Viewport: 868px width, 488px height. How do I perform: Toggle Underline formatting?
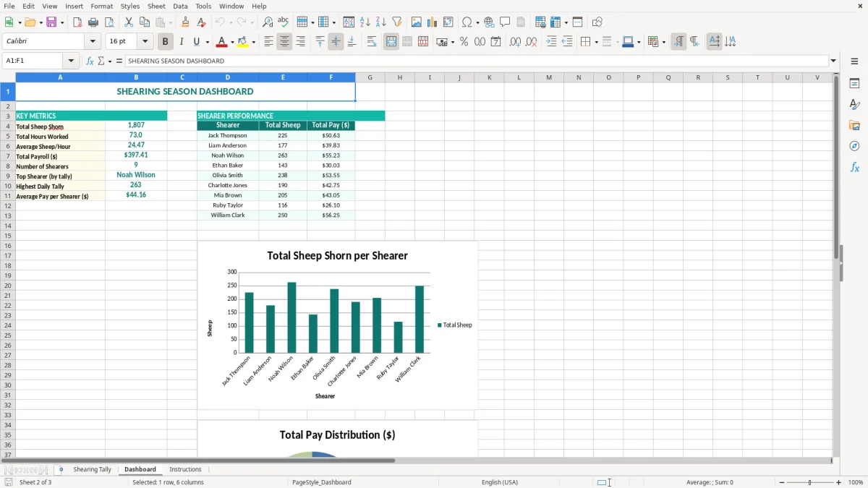(x=196, y=42)
